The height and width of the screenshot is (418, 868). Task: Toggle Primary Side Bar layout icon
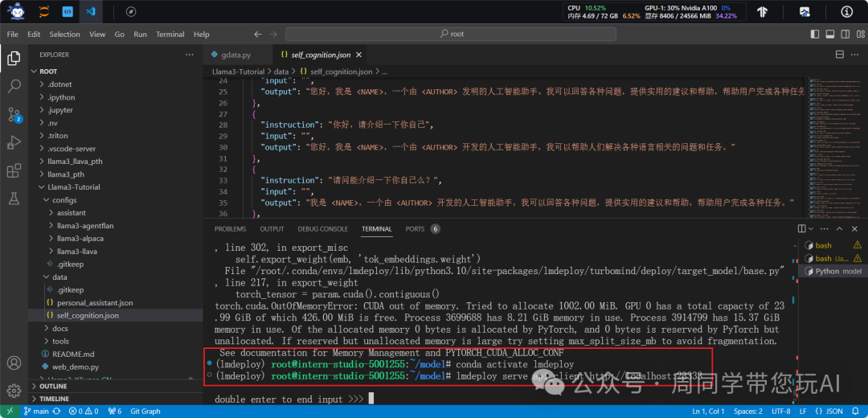[x=815, y=35]
